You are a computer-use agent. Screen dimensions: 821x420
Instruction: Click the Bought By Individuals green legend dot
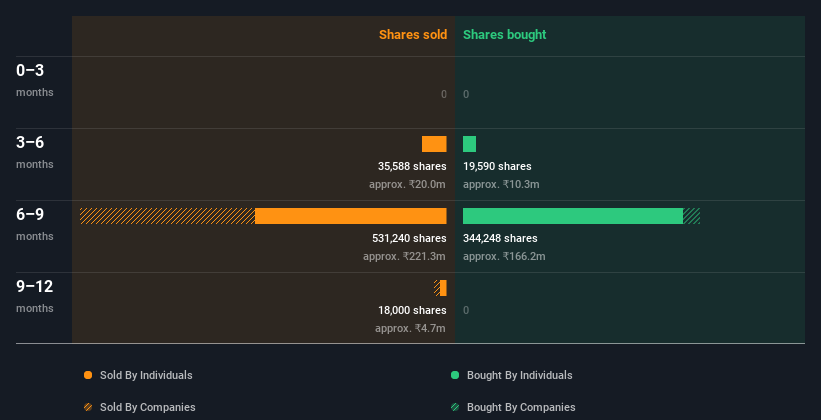click(x=455, y=375)
